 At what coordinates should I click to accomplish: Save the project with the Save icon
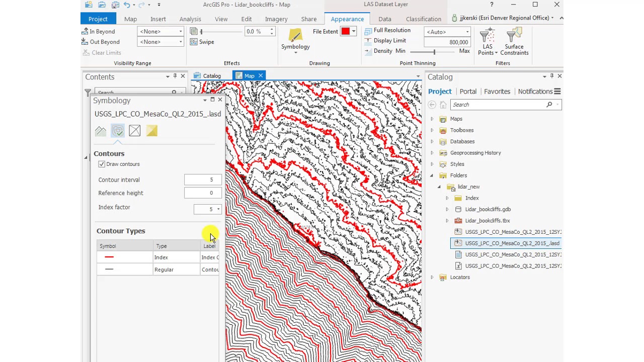coord(115,5)
